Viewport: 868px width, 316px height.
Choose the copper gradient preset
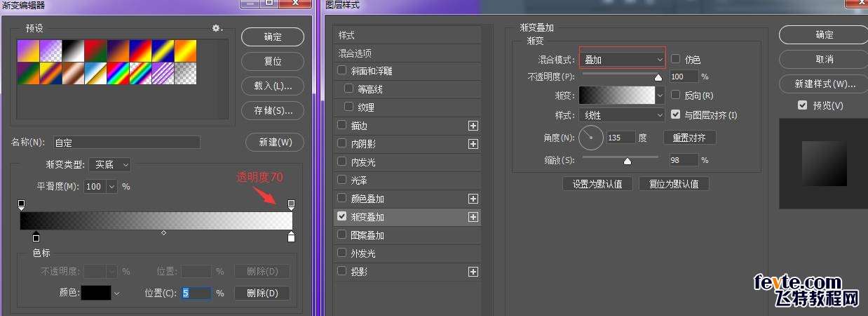point(73,73)
